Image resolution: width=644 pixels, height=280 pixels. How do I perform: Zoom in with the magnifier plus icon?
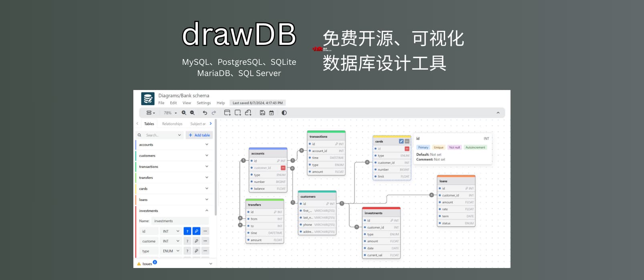click(184, 113)
